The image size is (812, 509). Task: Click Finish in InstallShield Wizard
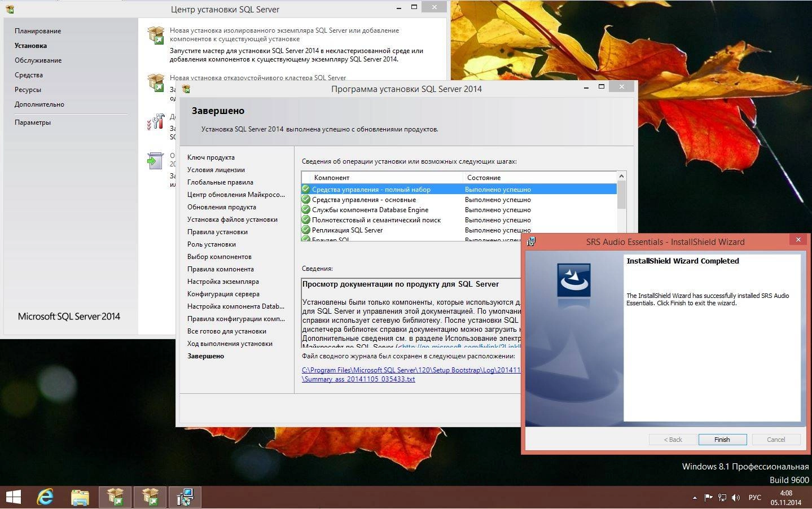722,440
